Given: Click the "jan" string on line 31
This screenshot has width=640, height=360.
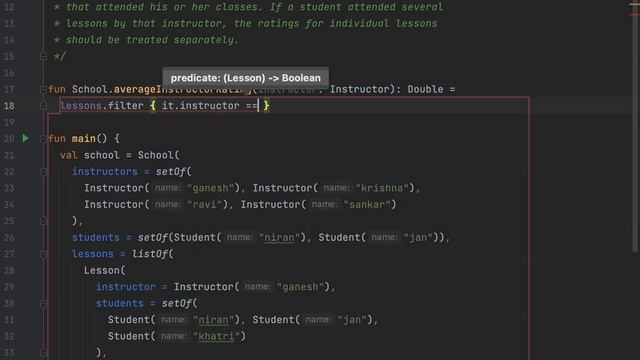Looking at the screenshot, I should click(352, 320).
